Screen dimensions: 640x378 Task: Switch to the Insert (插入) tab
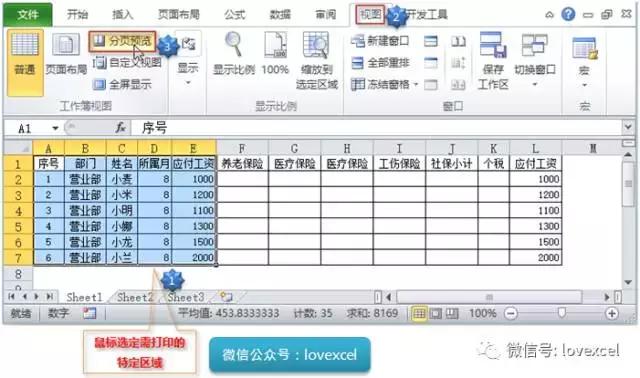[122, 15]
